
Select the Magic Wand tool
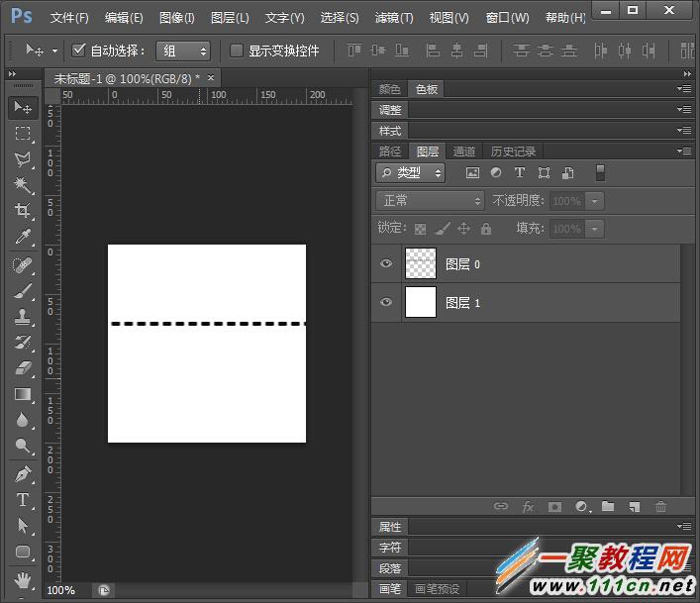click(23, 184)
